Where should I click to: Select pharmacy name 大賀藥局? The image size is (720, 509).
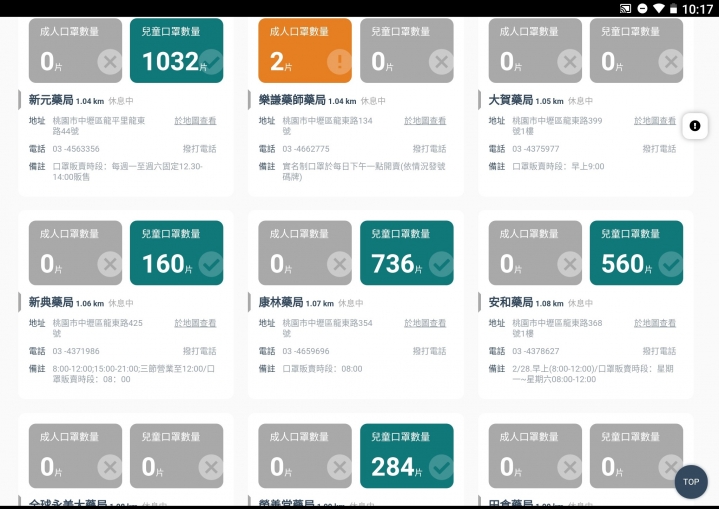tap(511, 100)
